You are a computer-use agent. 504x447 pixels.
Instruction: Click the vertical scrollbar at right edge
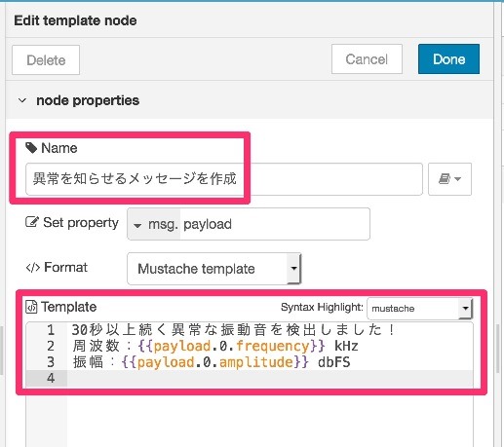tap(498, 350)
